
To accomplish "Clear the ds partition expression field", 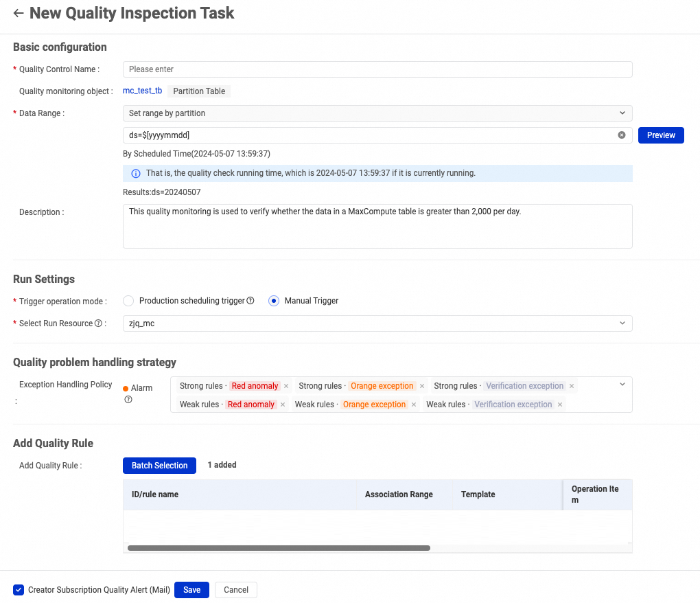I will [622, 135].
